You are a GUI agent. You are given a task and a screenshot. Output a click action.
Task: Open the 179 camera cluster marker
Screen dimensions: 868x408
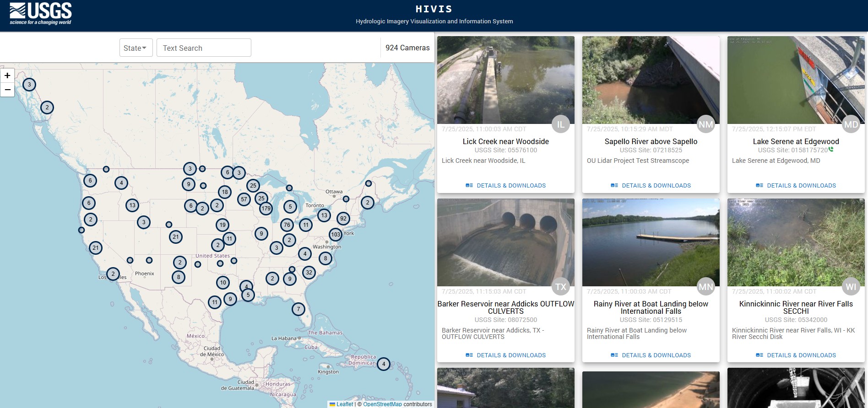(x=266, y=209)
